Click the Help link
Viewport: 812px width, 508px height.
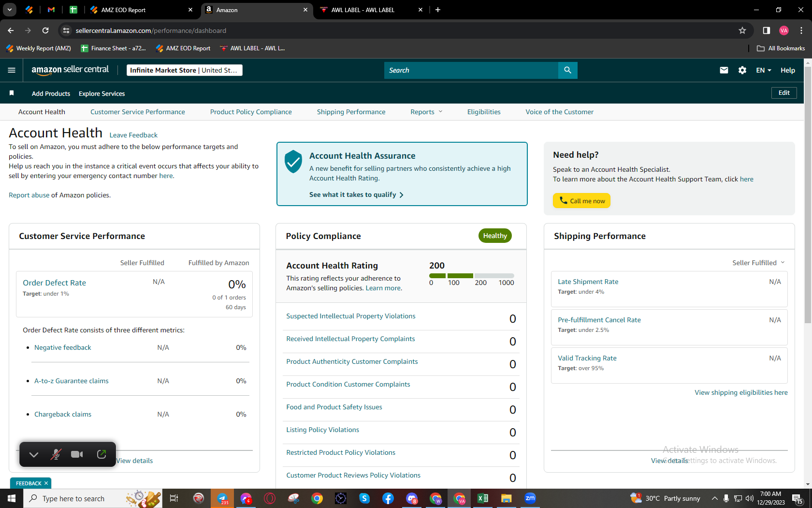click(x=787, y=70)
